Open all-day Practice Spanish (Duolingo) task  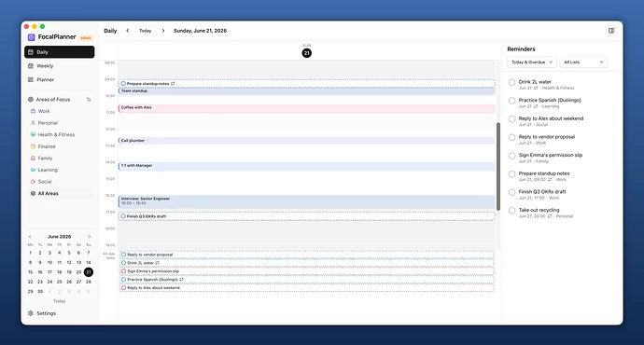[x=307, y=280]
